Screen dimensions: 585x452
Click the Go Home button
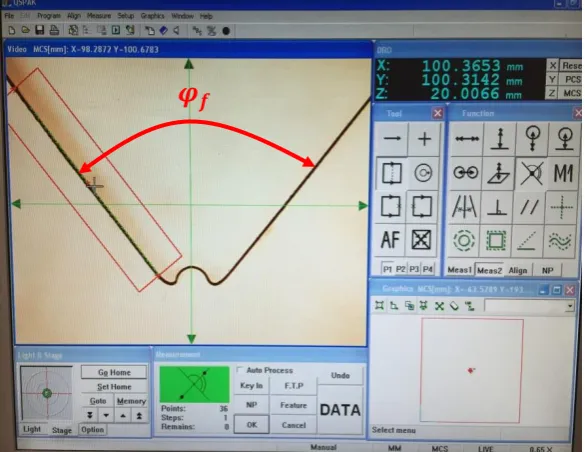114,372
